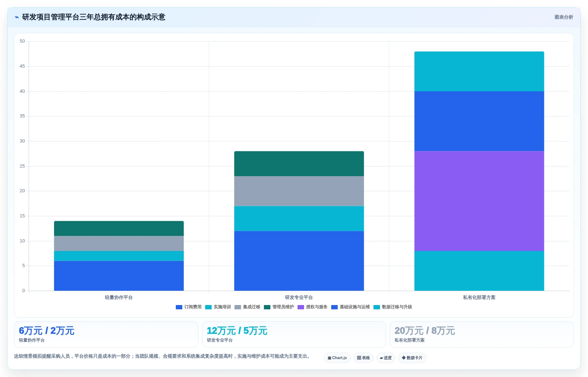Image resolution: width=588 pixels, height=377 pixels.
Task: Click the dark green top segment of 研发专业平台 bar
Action: 299,164
